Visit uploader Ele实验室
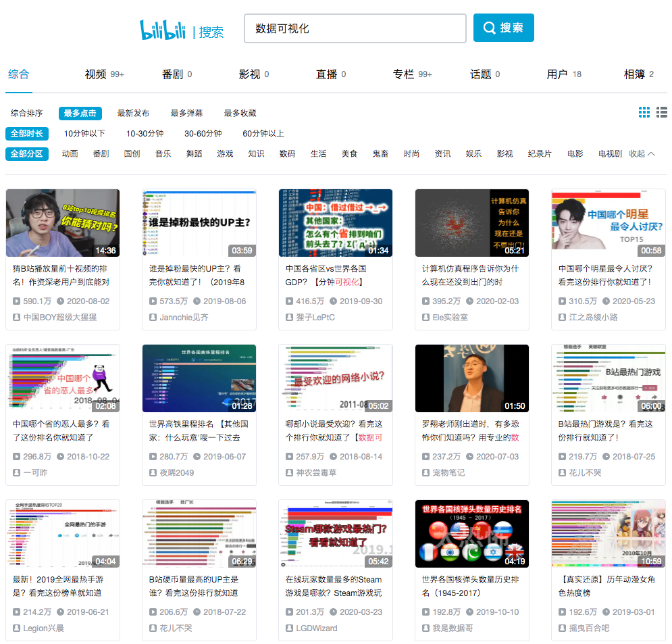 coord(450,318)
